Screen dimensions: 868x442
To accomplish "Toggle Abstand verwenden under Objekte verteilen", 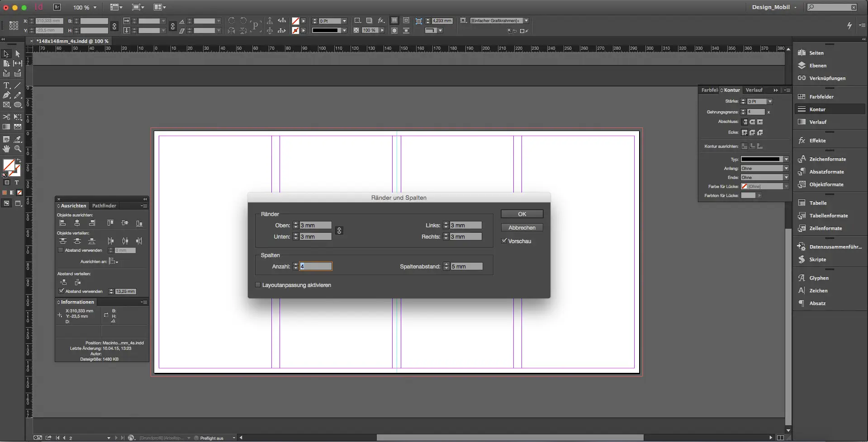I will pos(61,250).
